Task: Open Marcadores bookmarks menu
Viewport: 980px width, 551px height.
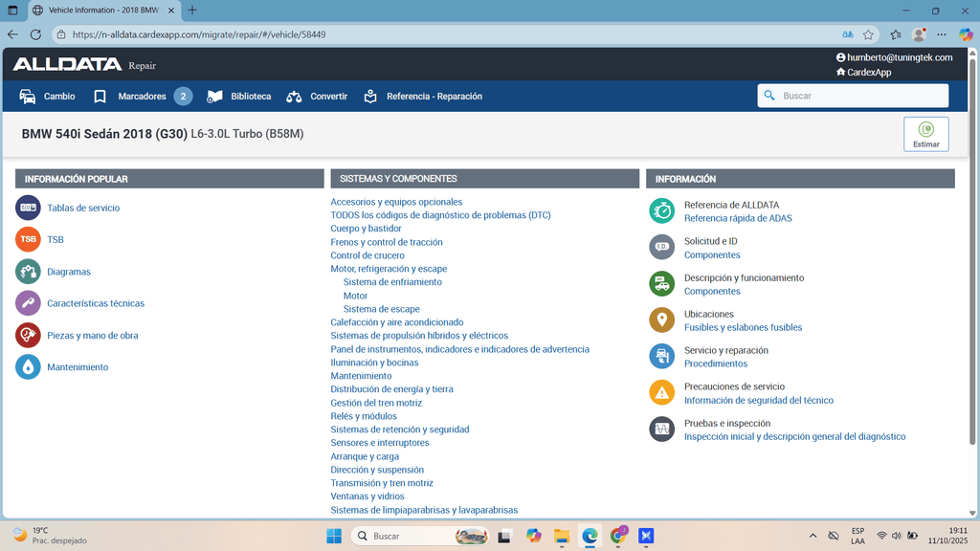Action: (142, 97)
